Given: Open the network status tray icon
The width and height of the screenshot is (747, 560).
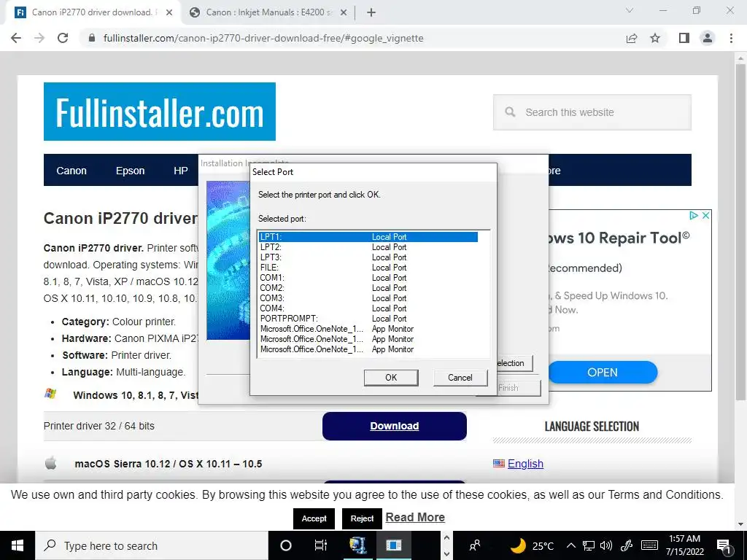Looking at the screenshot, I should pos(589,545).
